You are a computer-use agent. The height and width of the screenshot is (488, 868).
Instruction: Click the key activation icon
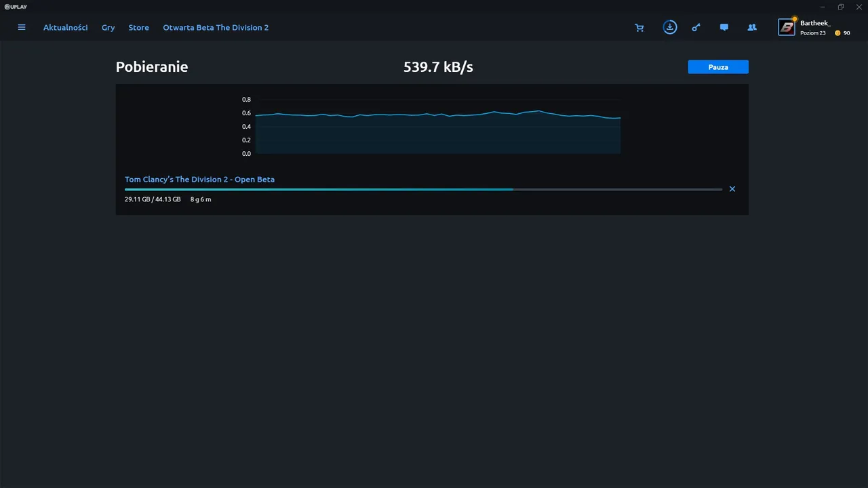[x=696, y=28]
